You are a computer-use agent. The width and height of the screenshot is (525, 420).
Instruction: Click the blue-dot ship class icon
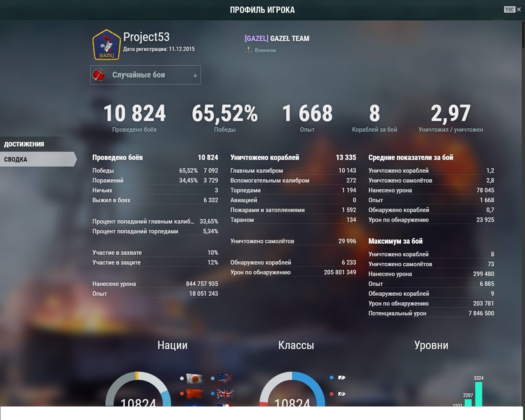click(342, 378)
